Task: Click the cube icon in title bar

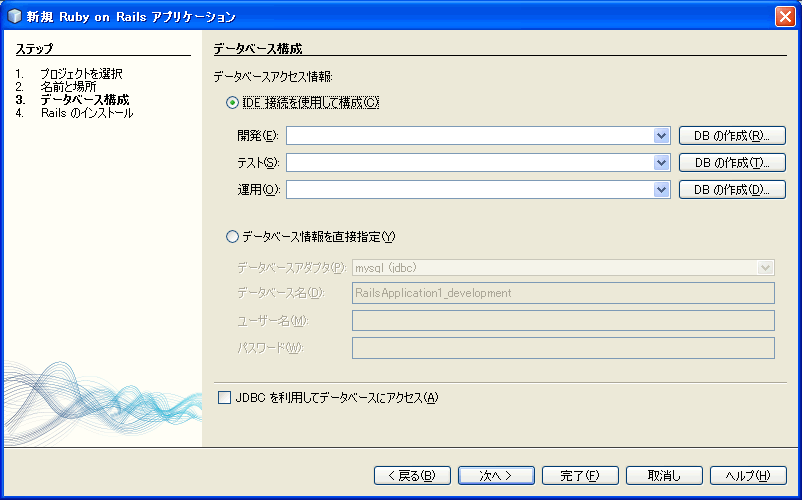Action: (14, 16)
